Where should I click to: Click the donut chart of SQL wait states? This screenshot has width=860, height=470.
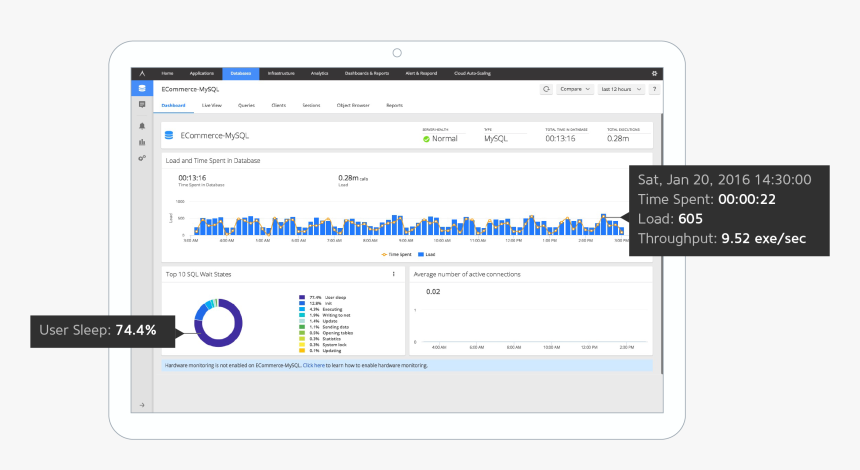(218, 322)
